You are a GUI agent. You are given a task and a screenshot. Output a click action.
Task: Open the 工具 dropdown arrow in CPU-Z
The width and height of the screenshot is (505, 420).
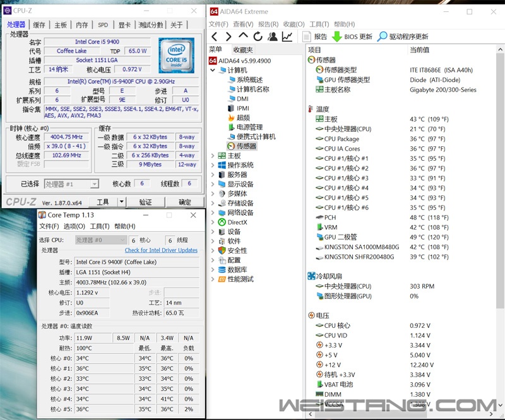tap(121, 202)
